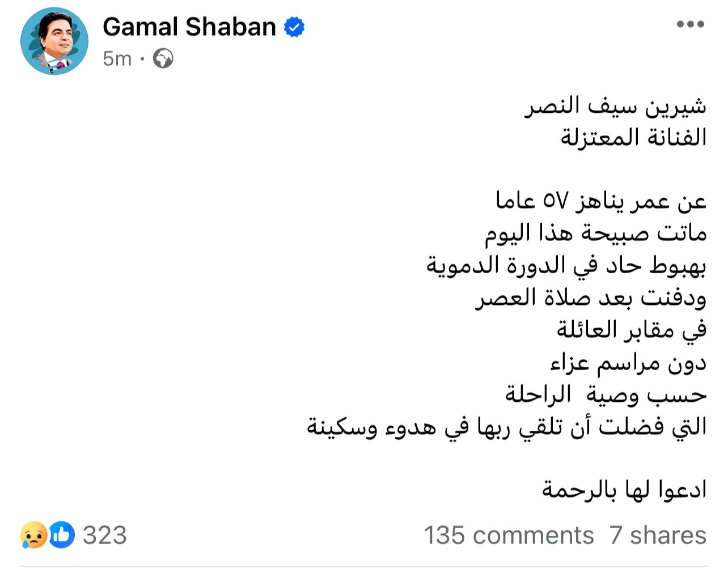Click the sad crying reaction emoji
The height and width of the screenshot is (573, 728).
(x=33, y=534)
